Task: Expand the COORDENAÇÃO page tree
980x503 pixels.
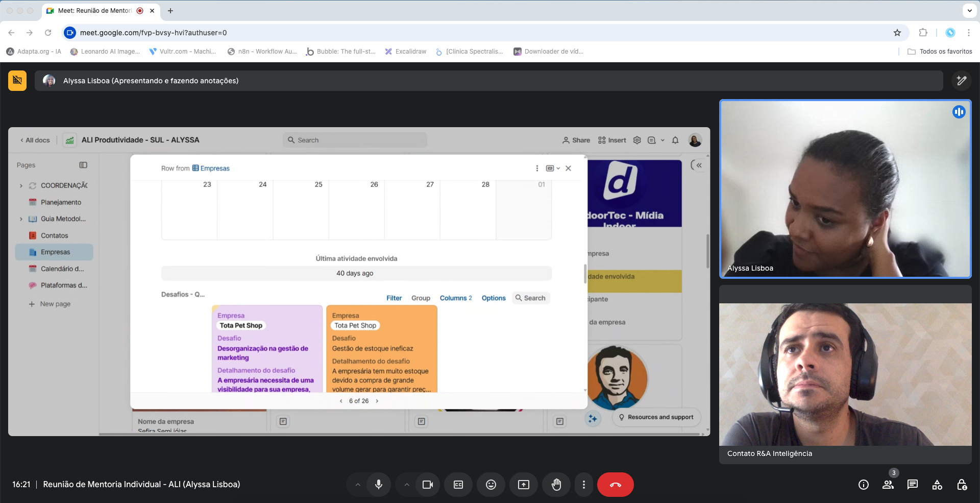Action: pyautogui.click(x=21, y=186)
